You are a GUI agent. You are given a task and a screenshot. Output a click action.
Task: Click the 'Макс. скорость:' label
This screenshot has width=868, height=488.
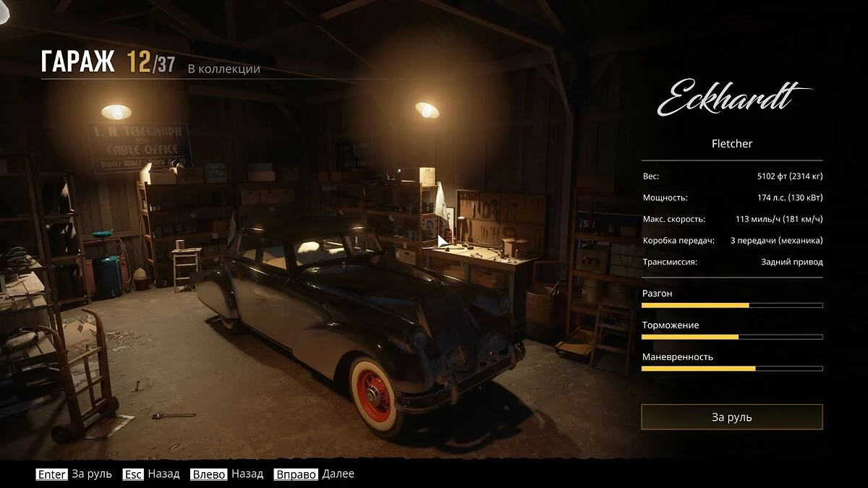pyautogui.click(x=673, y=219)
